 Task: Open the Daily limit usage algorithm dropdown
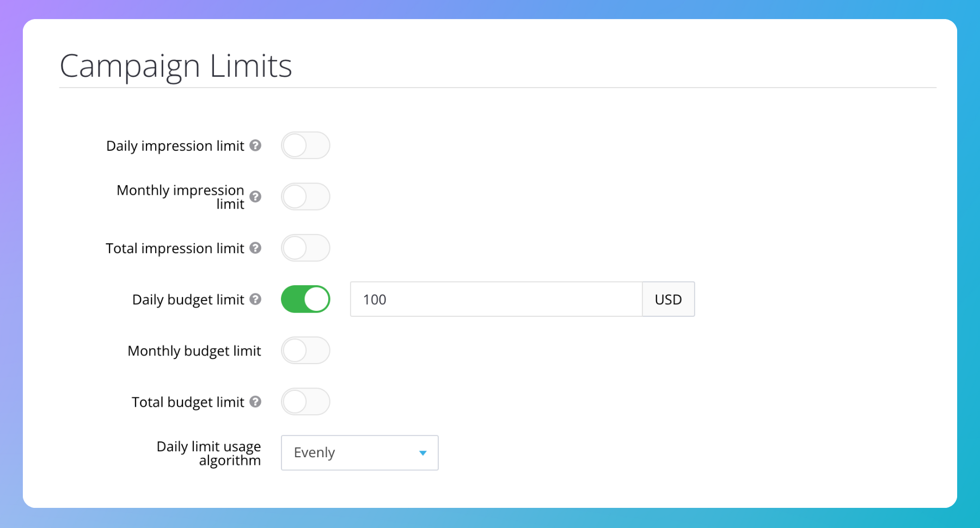359,453
